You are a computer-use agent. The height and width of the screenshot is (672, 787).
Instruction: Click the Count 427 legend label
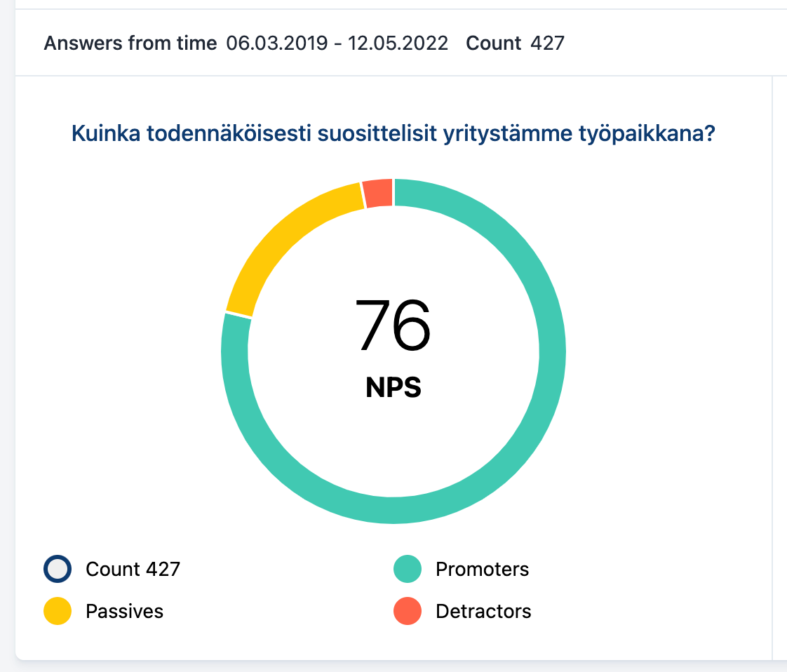[133, 569]
